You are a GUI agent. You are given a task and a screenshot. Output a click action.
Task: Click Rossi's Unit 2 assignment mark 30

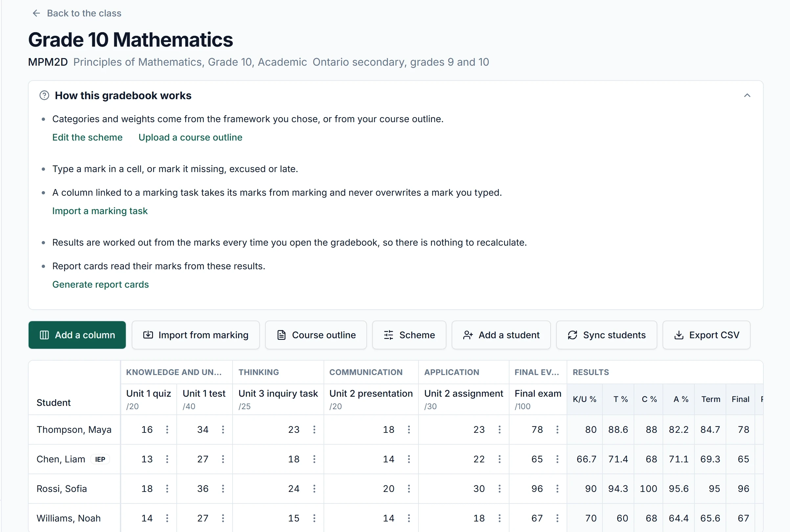479,489
